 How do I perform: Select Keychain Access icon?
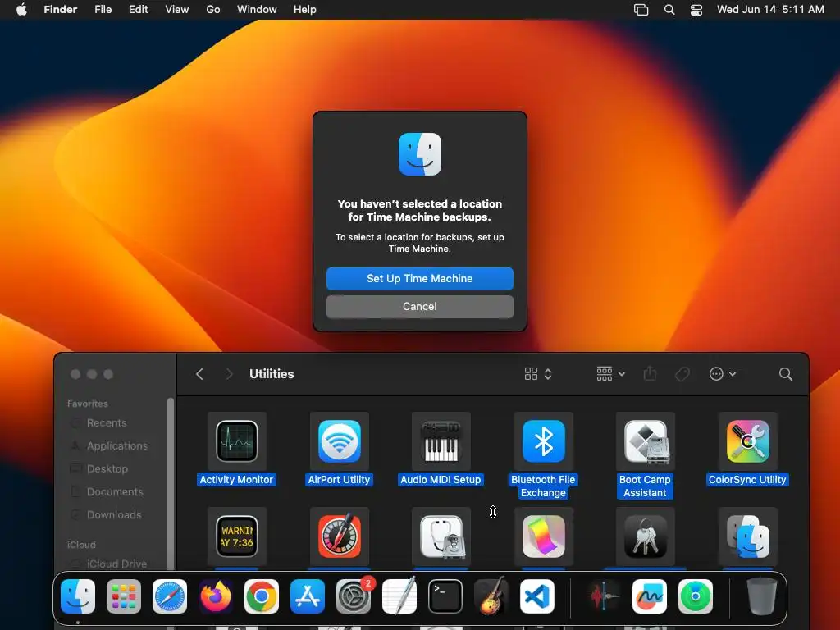coord(645,536)
